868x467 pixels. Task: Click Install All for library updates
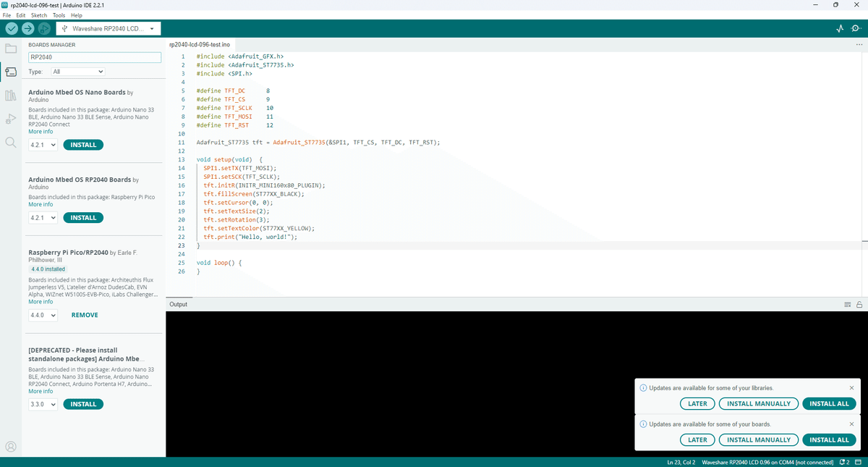coord(830,403)
